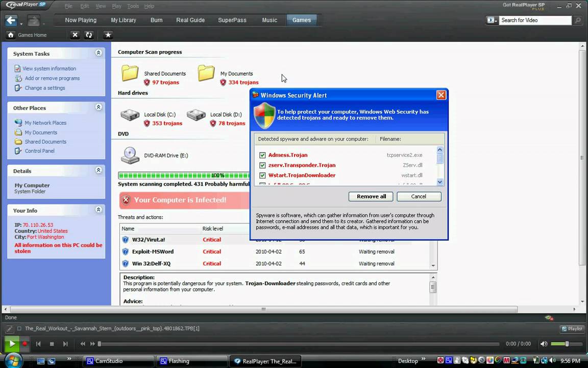
Task: Click the Fast forward button
Action: pyautogui.click(x=92, y=344)
